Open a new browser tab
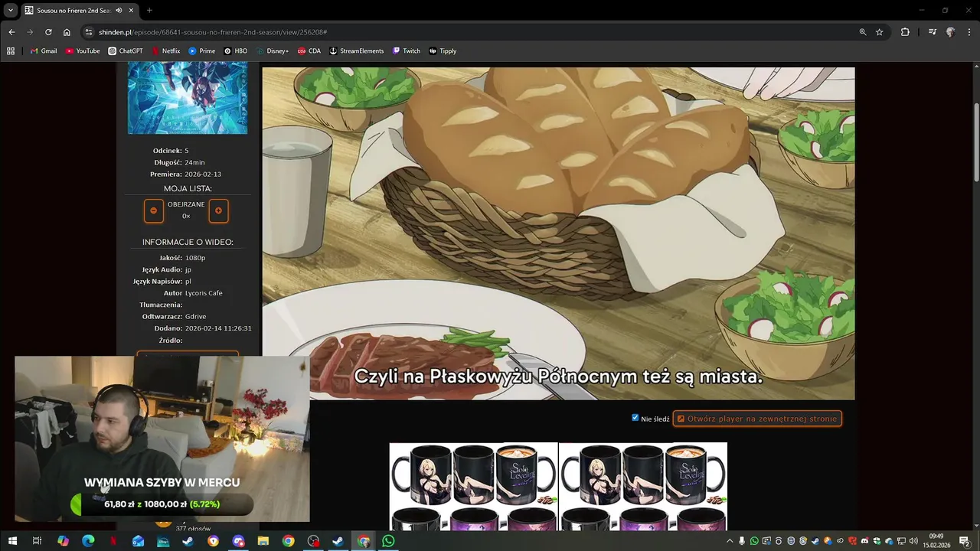Image resolution: width=980 pixels, height=551 pixels. (149, 11)
